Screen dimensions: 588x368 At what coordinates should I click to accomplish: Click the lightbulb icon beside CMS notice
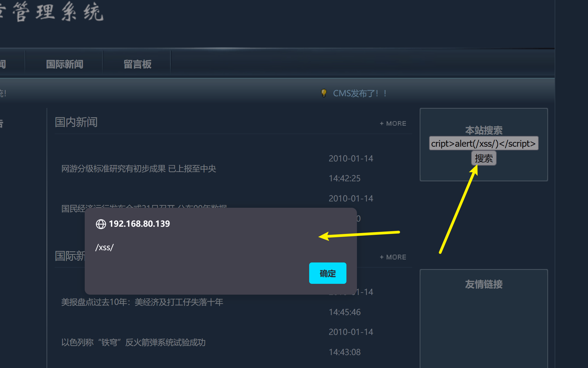pos(324,93)
